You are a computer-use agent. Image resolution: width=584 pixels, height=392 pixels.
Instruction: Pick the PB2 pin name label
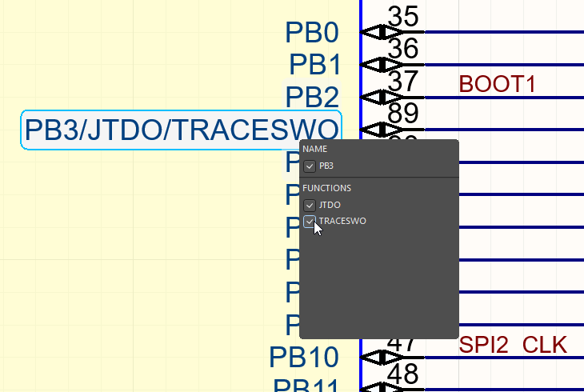pyautogui.click(x=312, y=98)
